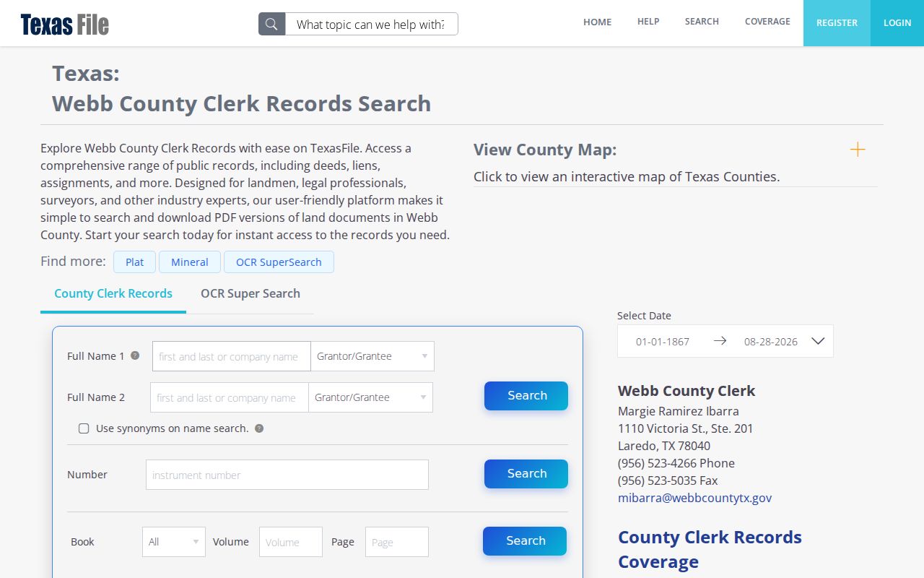This screenshot has width=924, height=578.
Task: Click the LOGIN button
Action: tap(897, 23)
